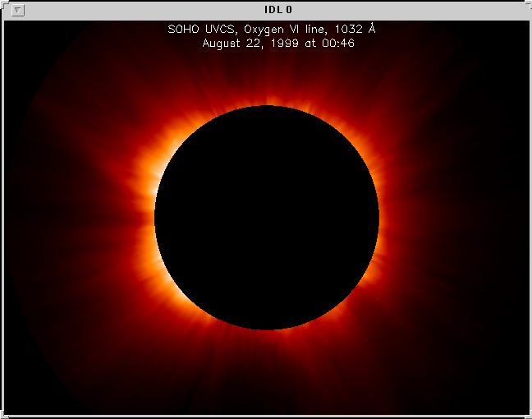This screenshot has height=419, width=532.
Task: Click the title bar's striped area right of title
Action: tap(410, 10)
